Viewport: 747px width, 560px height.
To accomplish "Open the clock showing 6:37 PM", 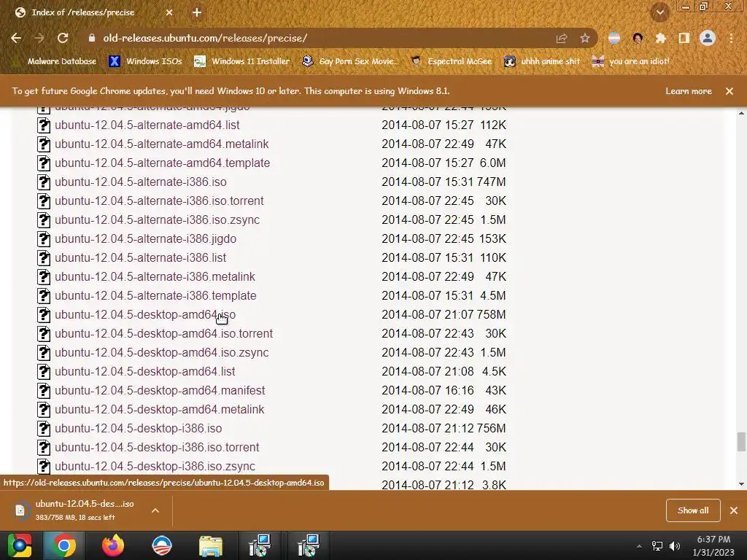I will (x=713, y=545).
